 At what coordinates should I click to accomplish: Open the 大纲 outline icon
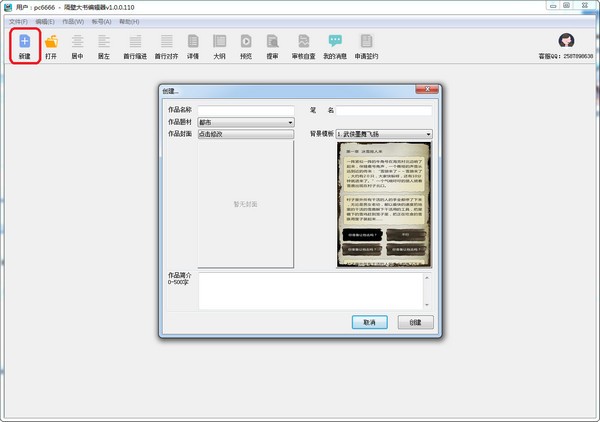tap(219, 42)
